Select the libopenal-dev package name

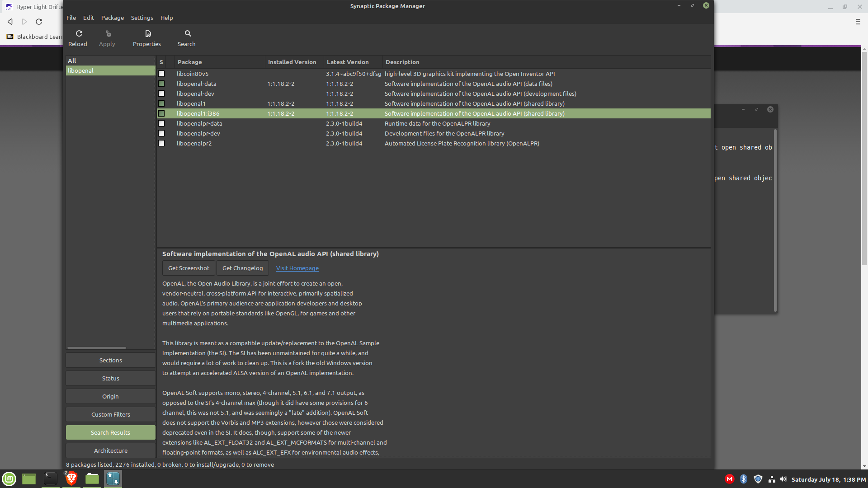(x=195, y=94)
